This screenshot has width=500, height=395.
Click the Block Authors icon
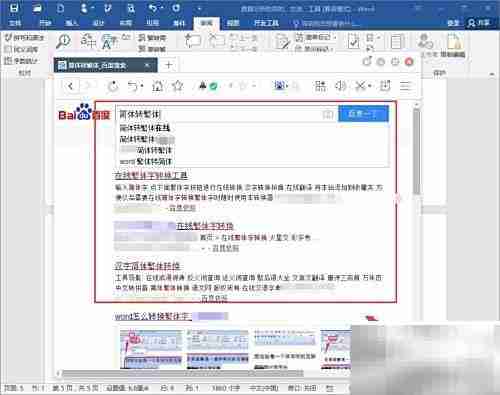[x=426, y=41]
